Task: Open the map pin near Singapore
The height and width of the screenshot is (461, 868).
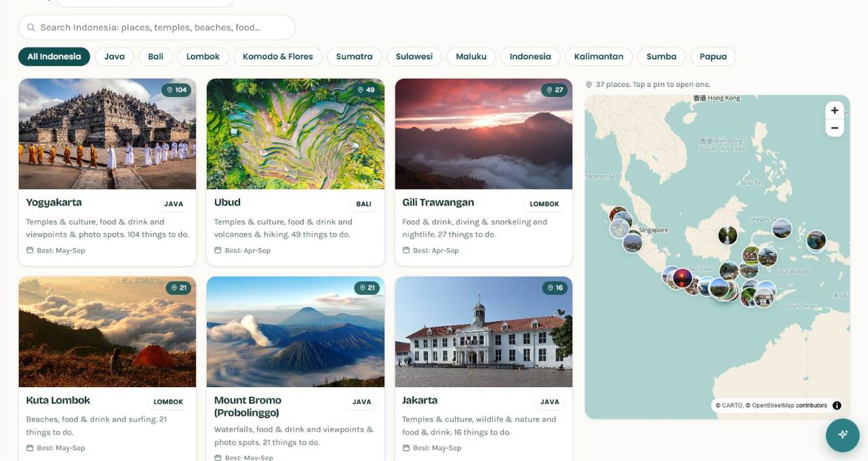Action: (633, 242)
